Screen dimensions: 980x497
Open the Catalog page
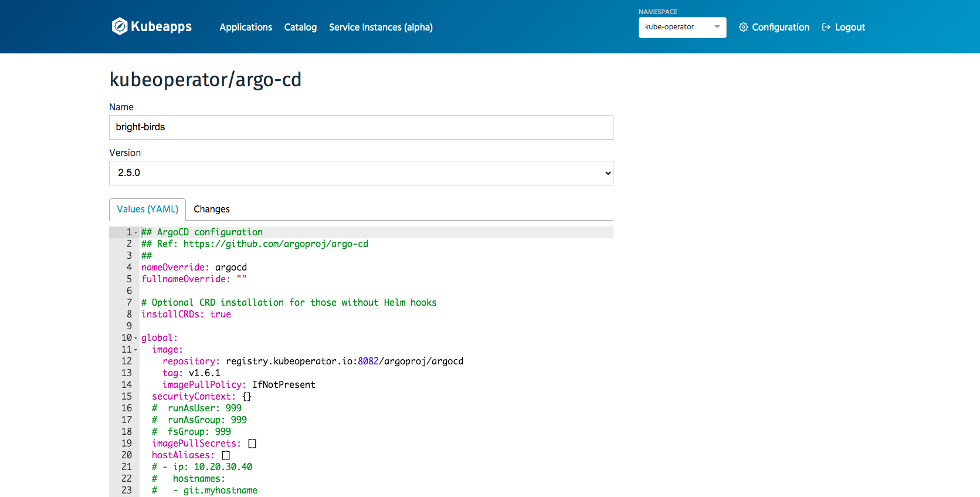point(300,27)
